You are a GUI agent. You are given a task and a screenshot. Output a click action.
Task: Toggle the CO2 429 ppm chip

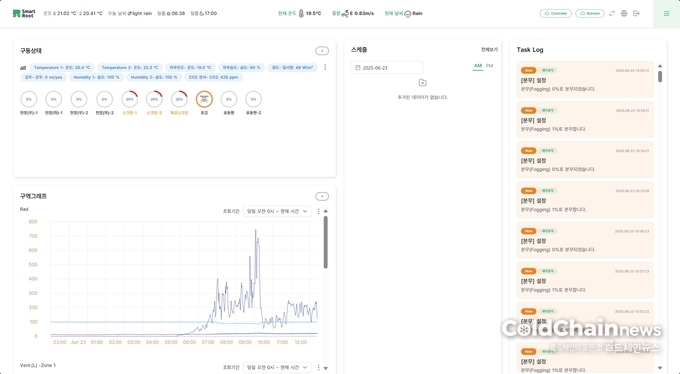(213, 77)
